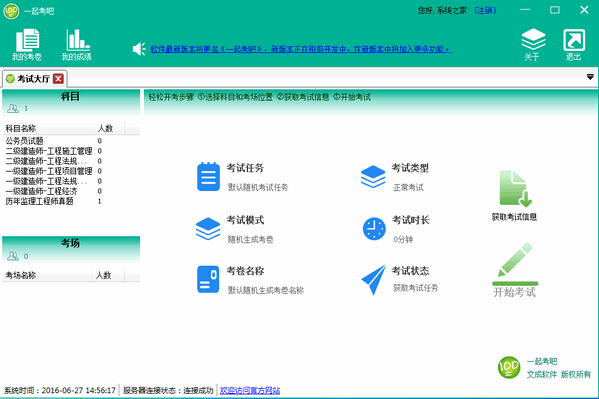Open the 我的成绩 chart icon
The image size is (599, 399).
coord(78,40)
